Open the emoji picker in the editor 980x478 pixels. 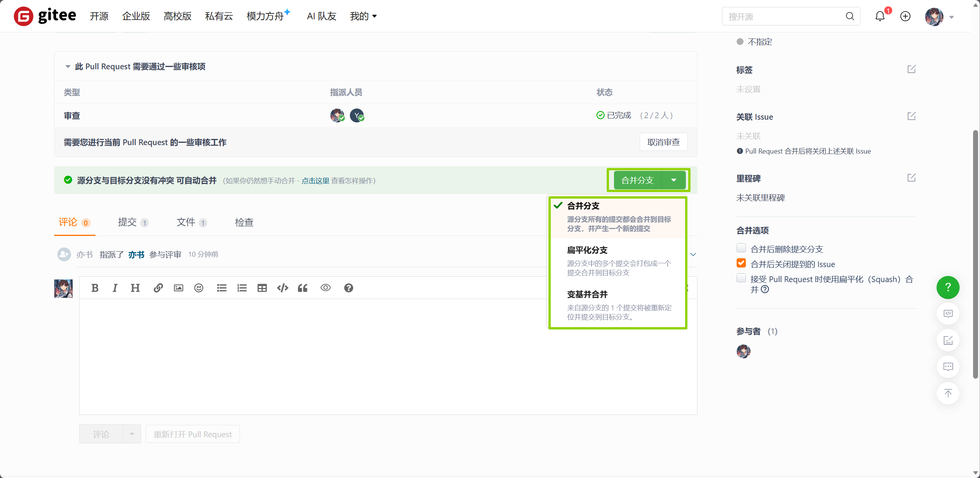coord(198,288)
